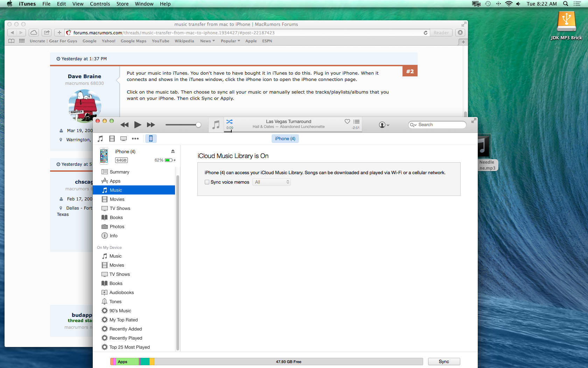Click the album artwork music note
The height and width of the screenshot is (368, 588).
(x=216, y=125)
